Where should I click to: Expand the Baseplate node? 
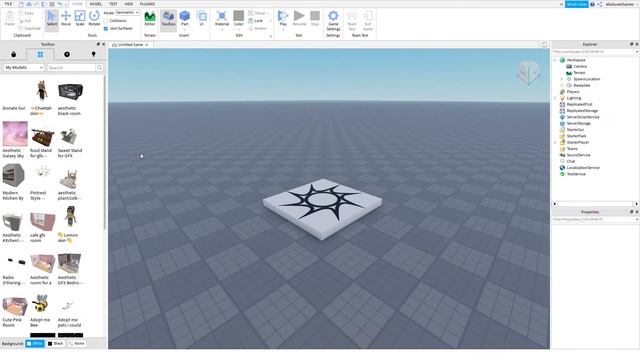[x=562, y=85]
